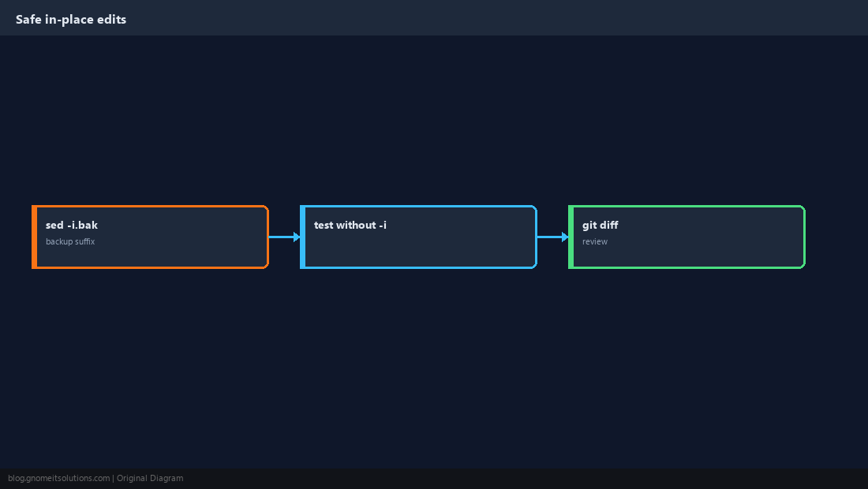Click the orange accent bar on the sed node
868x489 pixels.
34,237
